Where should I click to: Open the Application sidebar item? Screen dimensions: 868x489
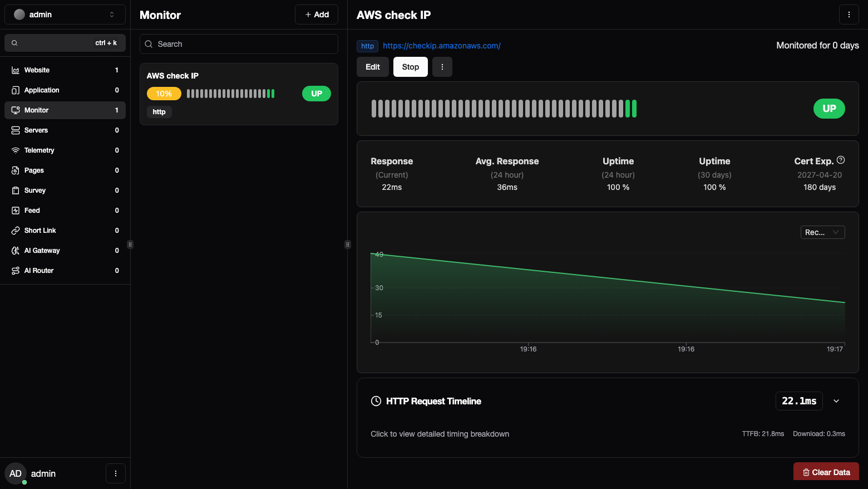(x=65, y=90)
